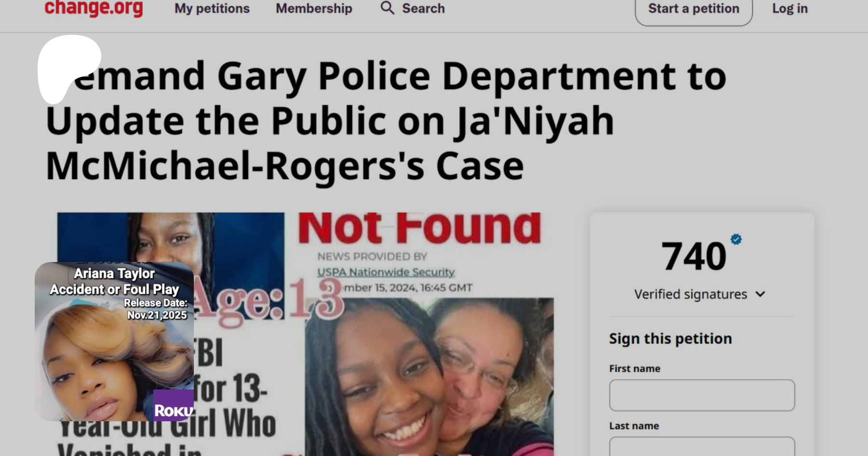Open the Membership menu item
Image resolution: width=868 pixels, height=456 pixels.
click(314, 8)
